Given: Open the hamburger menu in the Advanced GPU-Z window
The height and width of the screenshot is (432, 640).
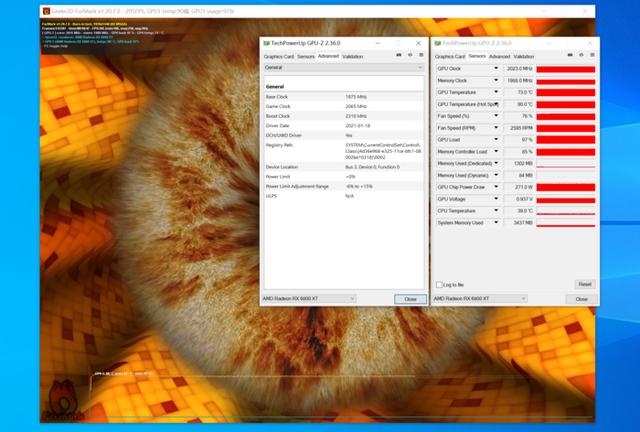Looking at the screenshot, I should click(x=421, y=55).
